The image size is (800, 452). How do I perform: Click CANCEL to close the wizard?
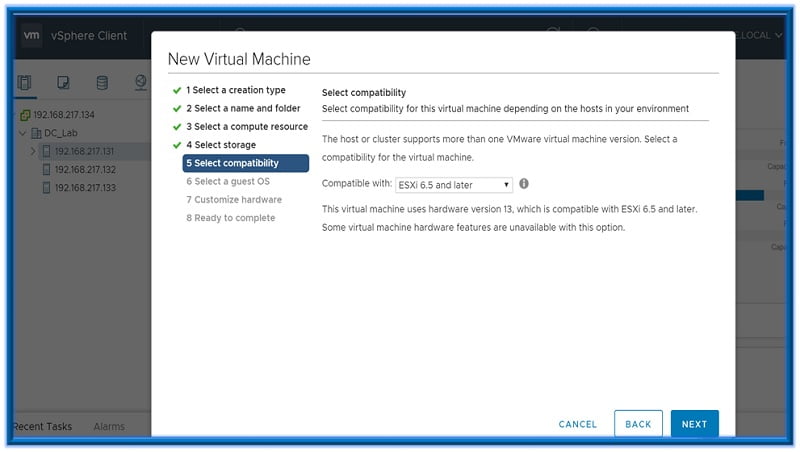pos(577,424)
